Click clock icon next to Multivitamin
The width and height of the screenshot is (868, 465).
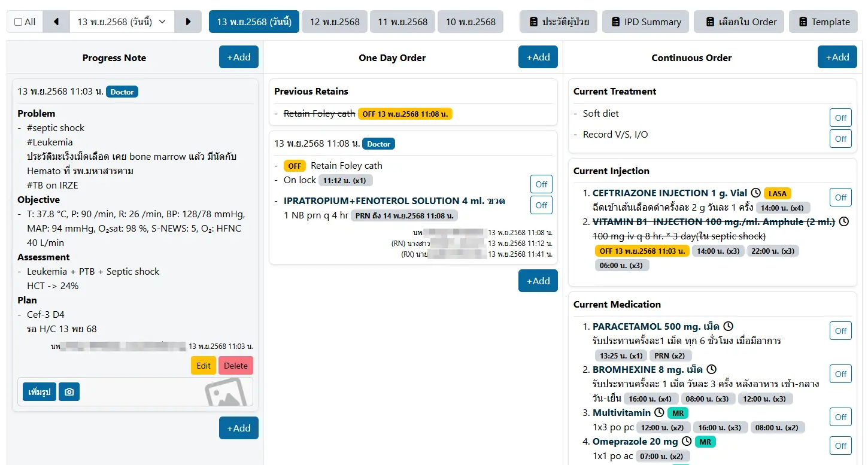[x=659, y=412]
